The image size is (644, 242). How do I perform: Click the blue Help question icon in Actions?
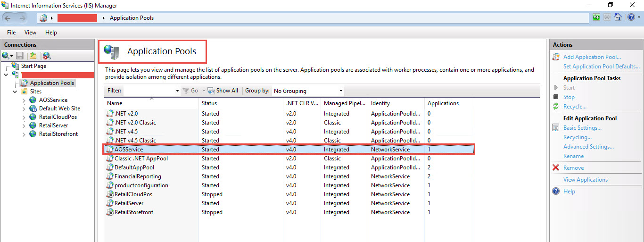point(556,192)
